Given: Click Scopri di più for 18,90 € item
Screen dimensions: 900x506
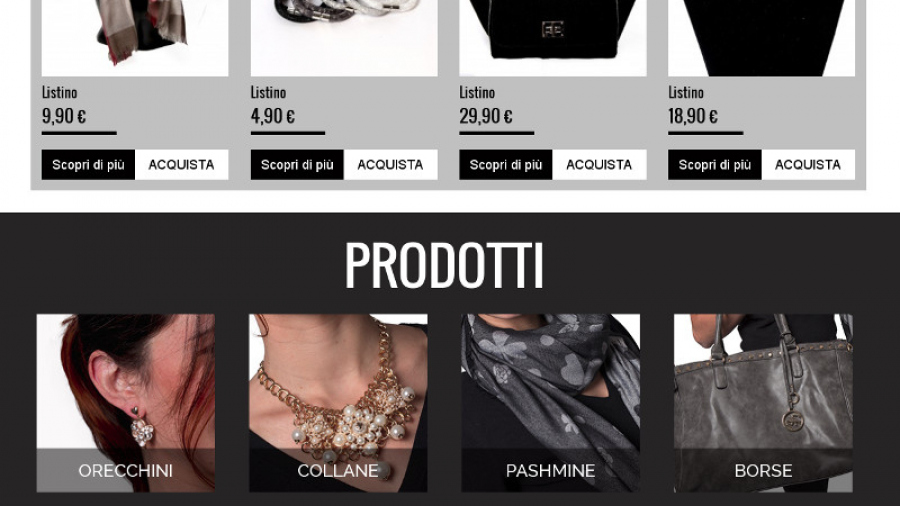Looking at the screenshot, I should pos(715,165).
